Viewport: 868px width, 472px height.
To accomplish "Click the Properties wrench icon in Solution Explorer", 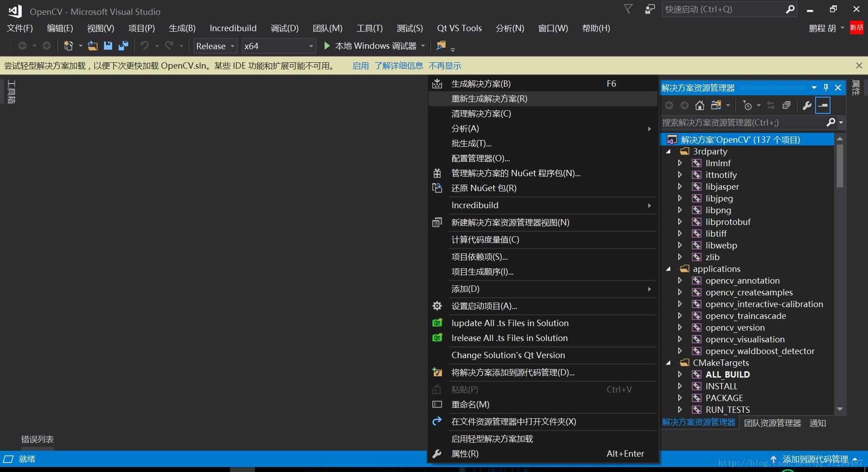I will click(x=807, y=105).
